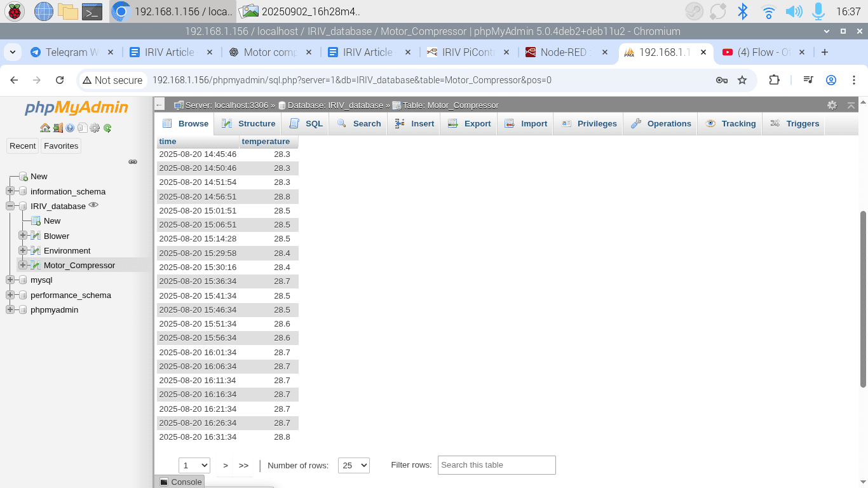Viewport: 868px width, 488px height.
Task: Open the page settings gear icon in the breadcrumb bar
Action: click(x=832, y=105)
